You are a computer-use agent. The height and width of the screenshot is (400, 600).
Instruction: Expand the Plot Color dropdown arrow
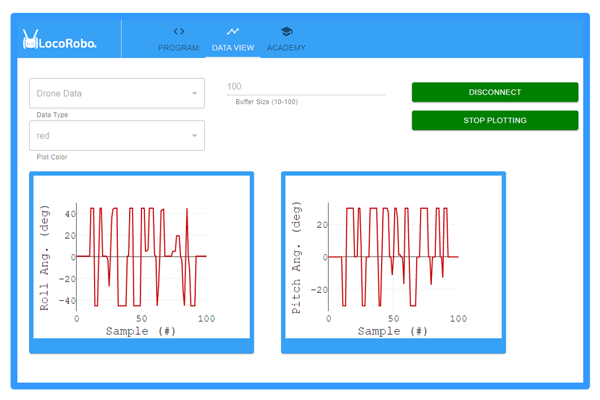[194, 136]
